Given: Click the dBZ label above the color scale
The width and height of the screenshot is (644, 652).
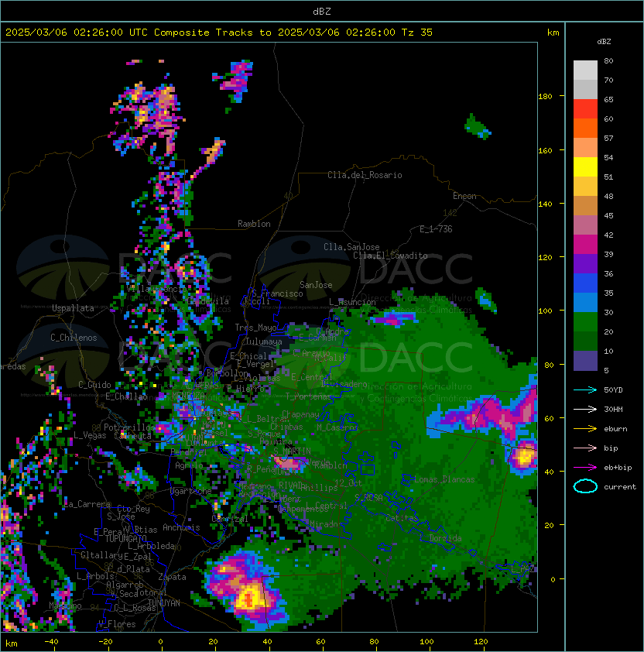Looking at the screenshot, I should pyautogui.click(x=604, y=42).
